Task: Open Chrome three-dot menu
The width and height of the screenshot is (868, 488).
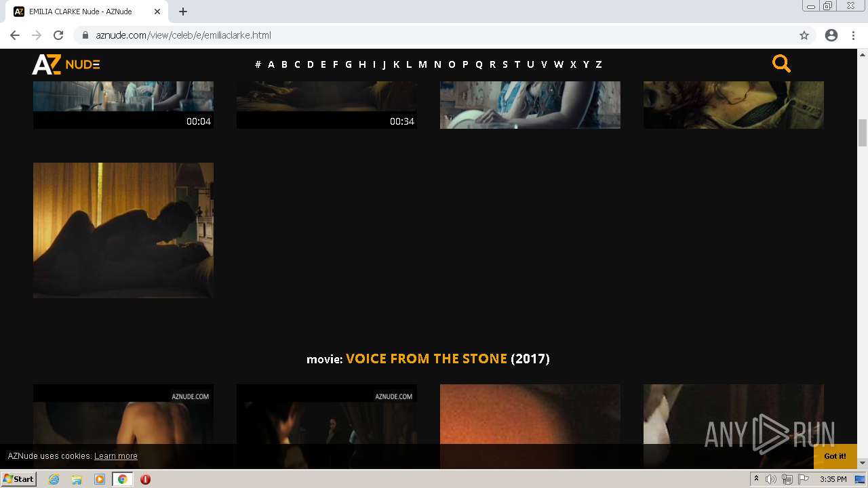Action: point(853,35)
